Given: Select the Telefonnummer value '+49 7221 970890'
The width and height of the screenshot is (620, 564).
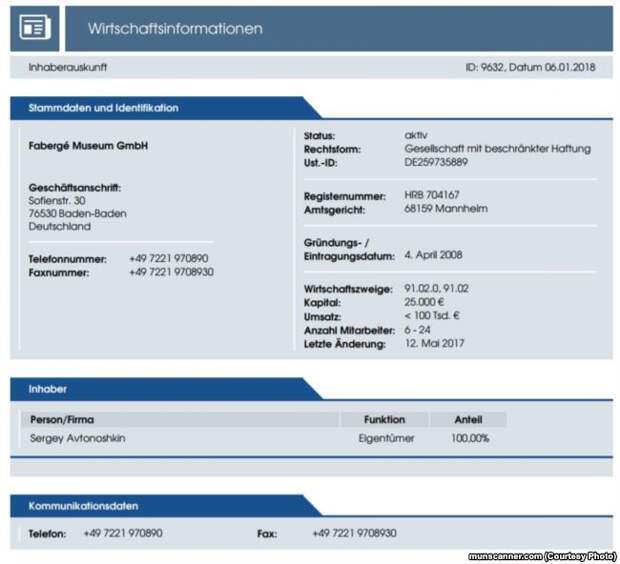Looking at the screenshot, I should 169,258.
